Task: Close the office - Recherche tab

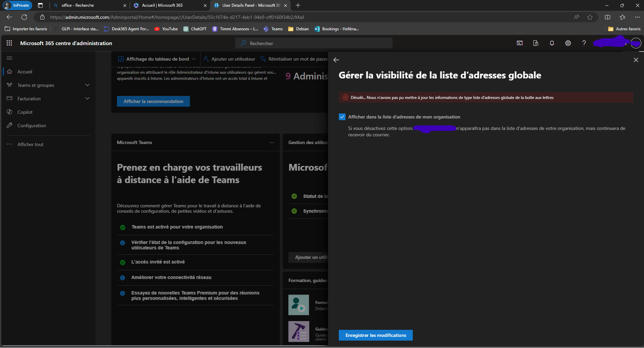Action: [x=125, y=5]
